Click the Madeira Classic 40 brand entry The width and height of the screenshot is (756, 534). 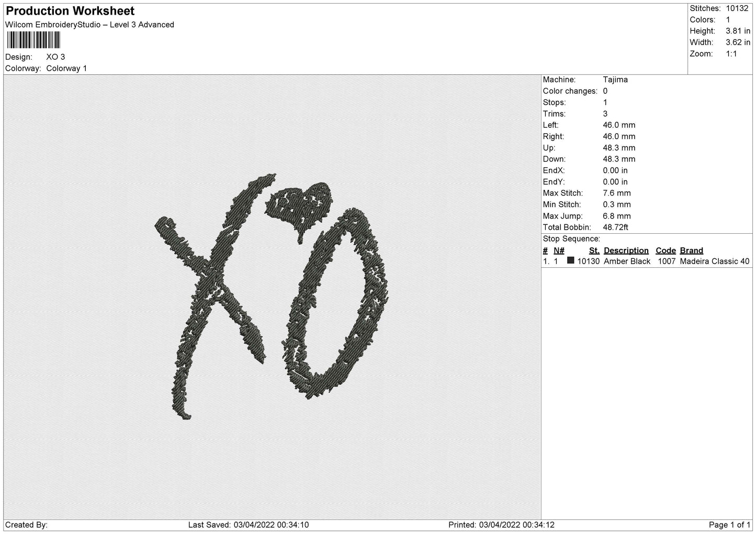coord(714,262)
